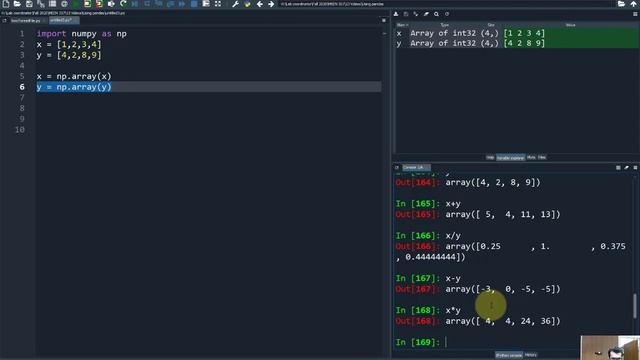Image resolution: width=640 pixels, height=360 pixels.
Task: Create a new file from the toolbar
Action: pos(6,4)
